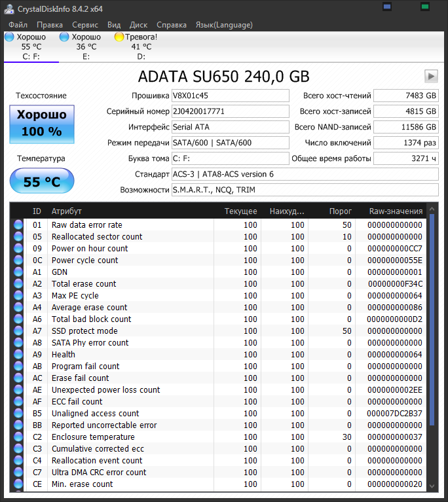Go to next disk with arrow button
Viewport: 448px width, 502px height.
[x=431, y=76]
